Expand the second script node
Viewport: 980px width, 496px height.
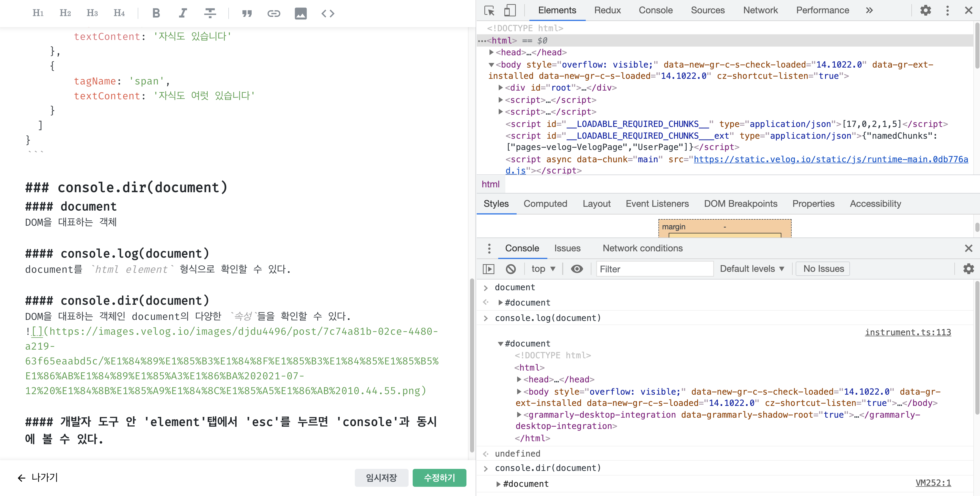501,112
